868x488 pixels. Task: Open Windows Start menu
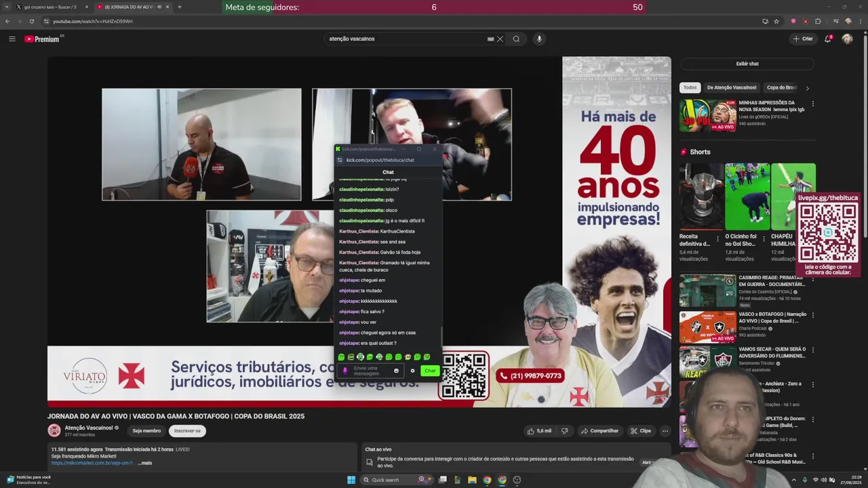(x=351, y=480)
